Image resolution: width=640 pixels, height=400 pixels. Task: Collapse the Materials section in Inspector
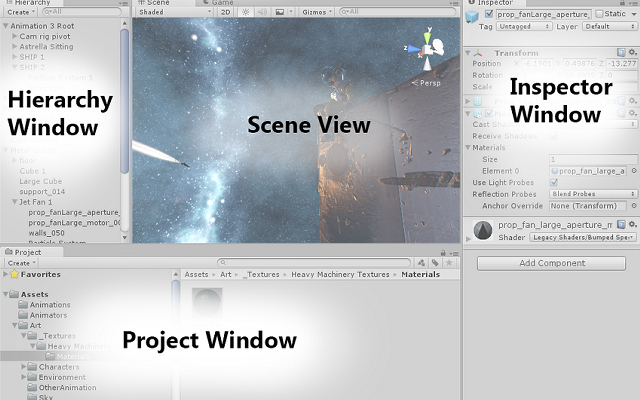click(x=468, y=147)
